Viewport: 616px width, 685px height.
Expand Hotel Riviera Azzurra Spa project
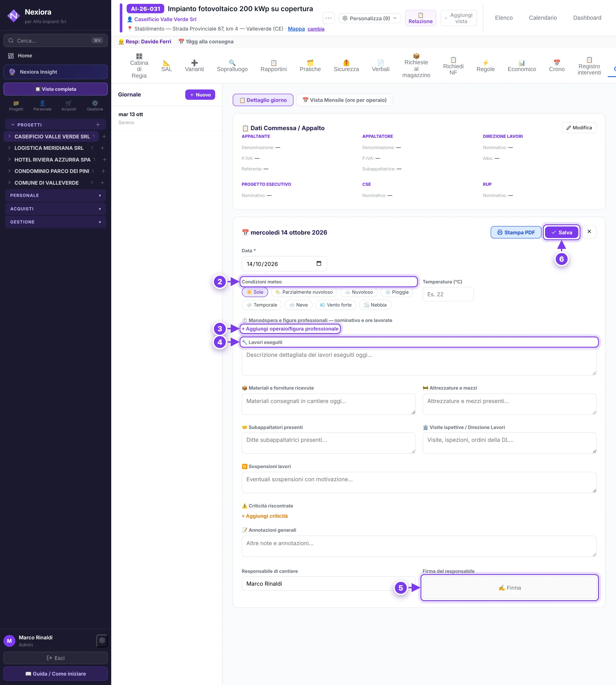(9, 160)
